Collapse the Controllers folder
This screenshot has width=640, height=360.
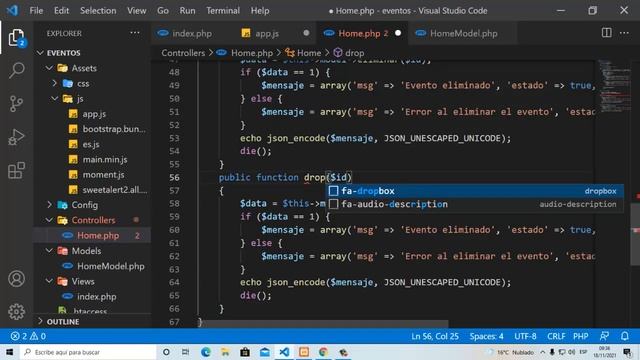click(49, 220)
